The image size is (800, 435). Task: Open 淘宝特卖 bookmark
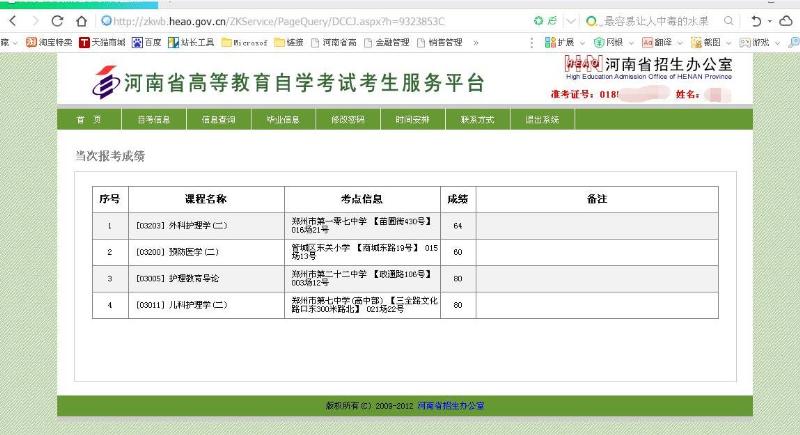[x=49, y=42]
